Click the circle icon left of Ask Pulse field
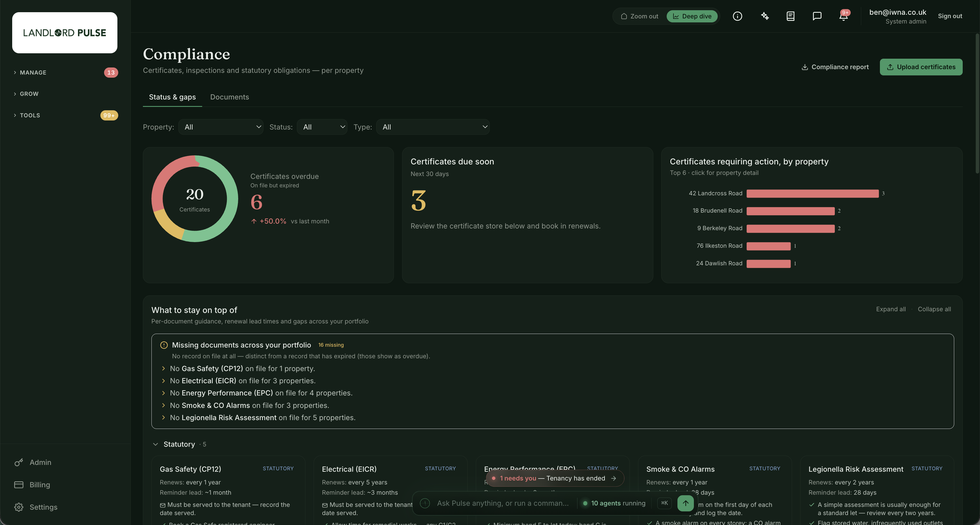 pos(425,503)
